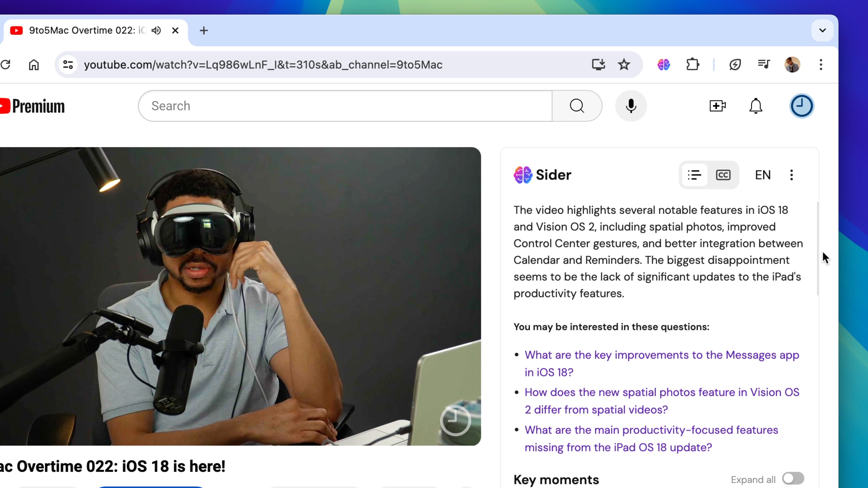Click the Create video icon on YouTube

point(717,106)
